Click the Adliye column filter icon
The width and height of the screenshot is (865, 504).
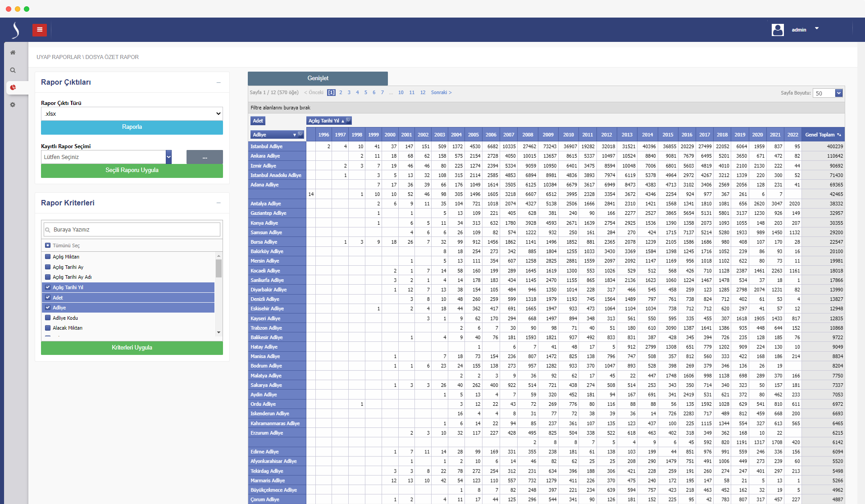300,134
